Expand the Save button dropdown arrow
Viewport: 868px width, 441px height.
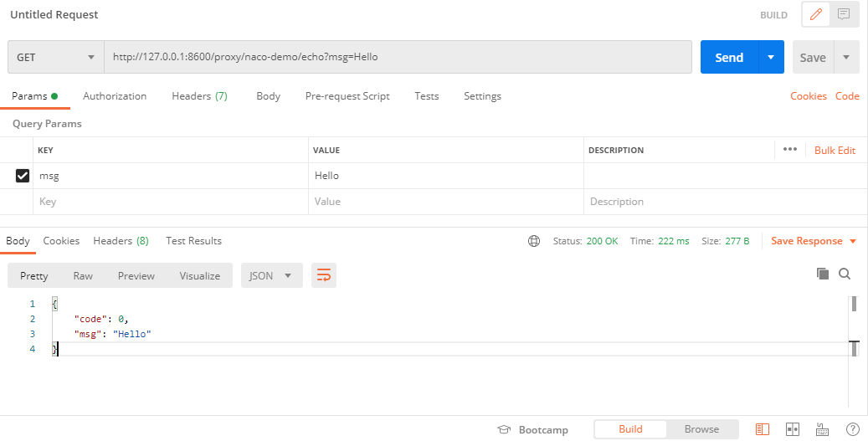point(846,57)
